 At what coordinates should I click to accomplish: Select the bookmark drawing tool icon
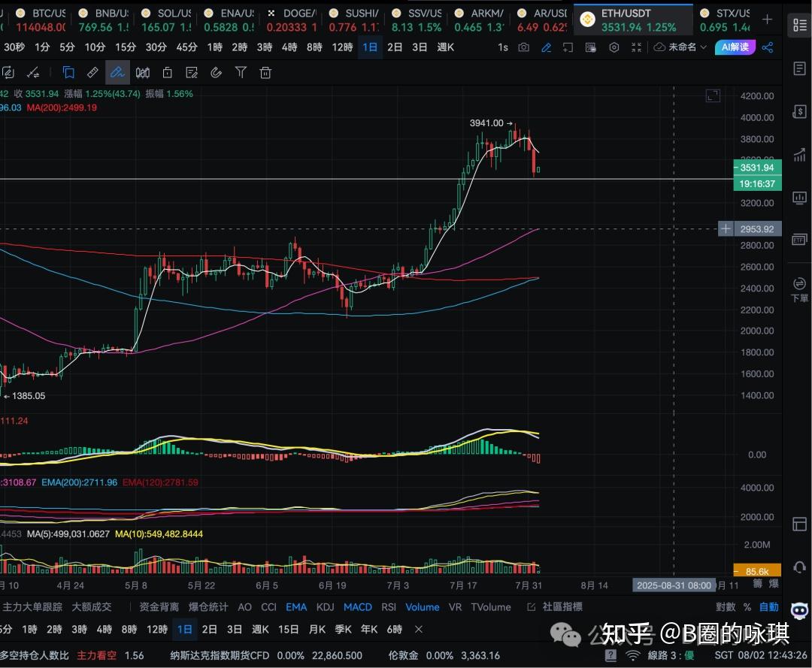coord(68,72)
